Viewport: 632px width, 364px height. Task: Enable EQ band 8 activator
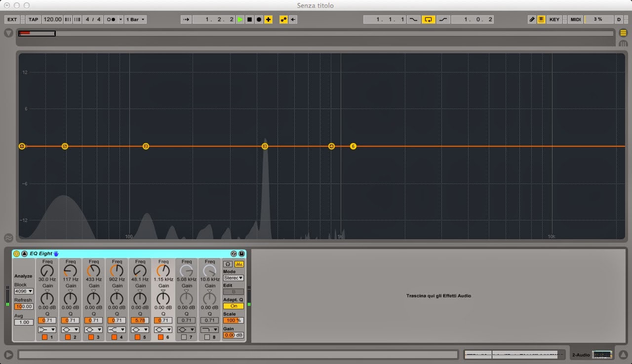pos(207,337)
